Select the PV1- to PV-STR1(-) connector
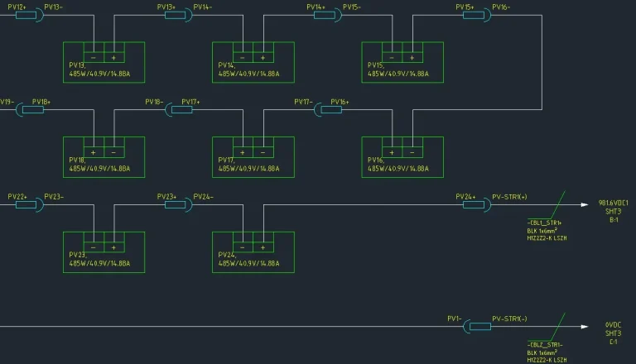 point(477,327)
